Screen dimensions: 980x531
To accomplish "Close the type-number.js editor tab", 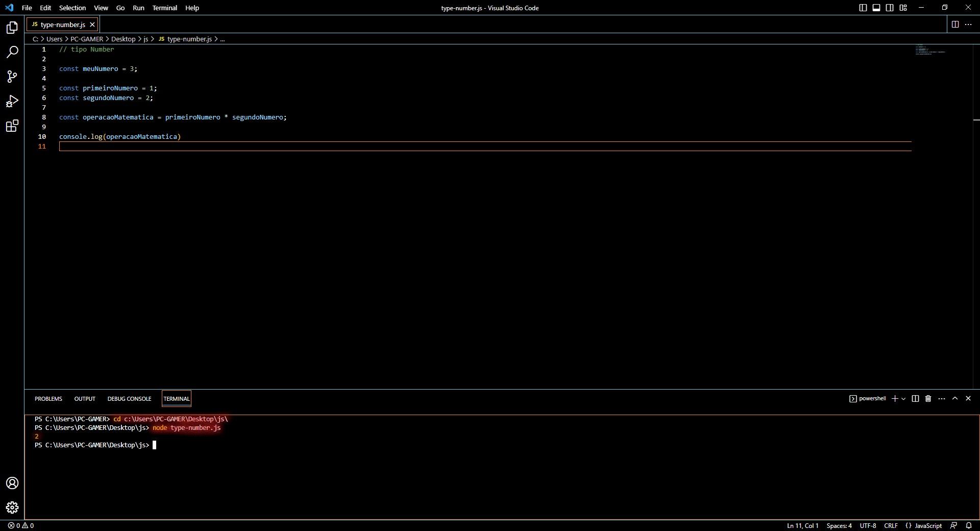I will click(x=92, y=25).
